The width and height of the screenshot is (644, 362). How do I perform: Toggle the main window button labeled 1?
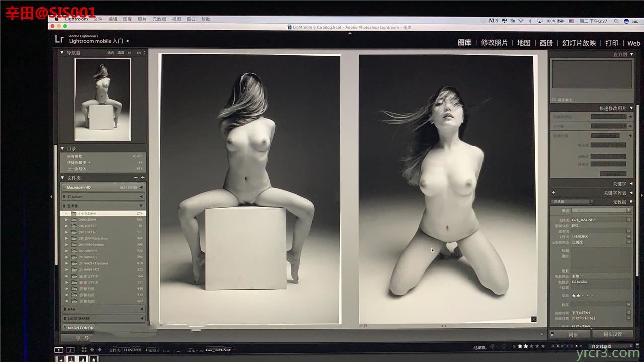59,350
